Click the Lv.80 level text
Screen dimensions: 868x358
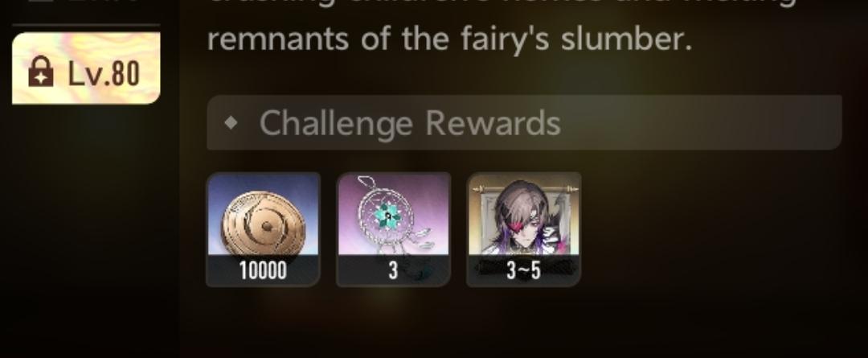(x=104, y=73)
